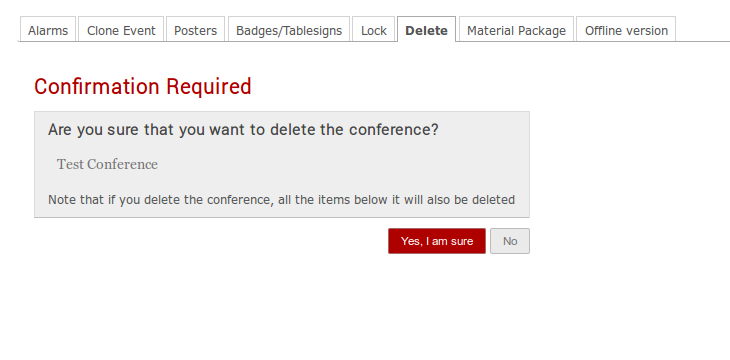
Task: Click the Confirmation Required heading
Action: point(143,87)
